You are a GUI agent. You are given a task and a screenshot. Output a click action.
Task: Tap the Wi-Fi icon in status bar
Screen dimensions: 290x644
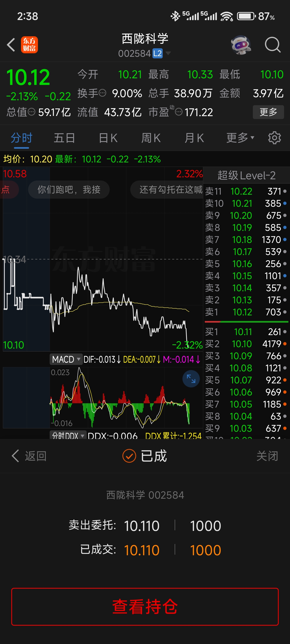tap(226, 16)
